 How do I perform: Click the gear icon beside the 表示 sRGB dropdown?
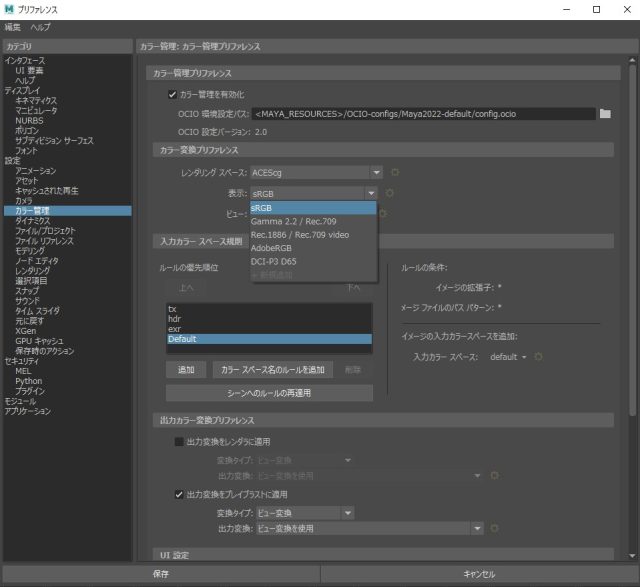(390, 192)
